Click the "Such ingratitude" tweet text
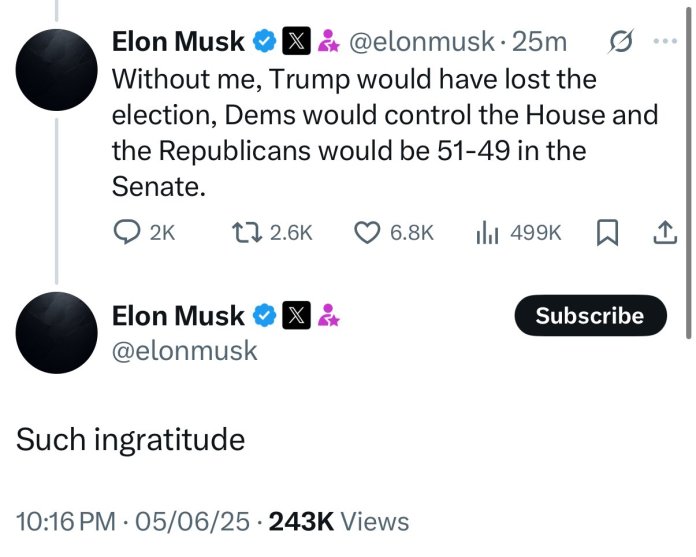696x557 pixels. pyautogui.click(x=131, y=440)
